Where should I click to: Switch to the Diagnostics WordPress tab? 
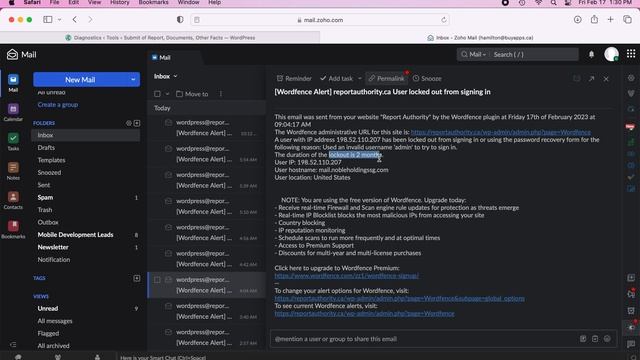click(160, 38)
